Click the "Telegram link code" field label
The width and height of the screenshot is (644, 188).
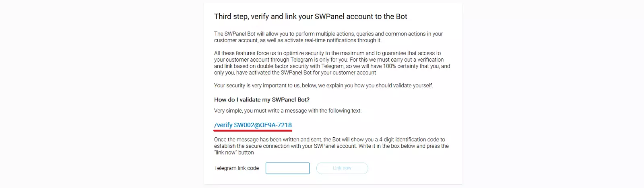236,168
